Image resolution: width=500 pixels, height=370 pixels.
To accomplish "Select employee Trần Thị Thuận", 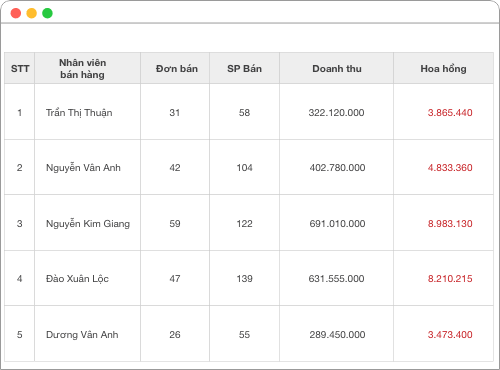I will pos(79,113).
